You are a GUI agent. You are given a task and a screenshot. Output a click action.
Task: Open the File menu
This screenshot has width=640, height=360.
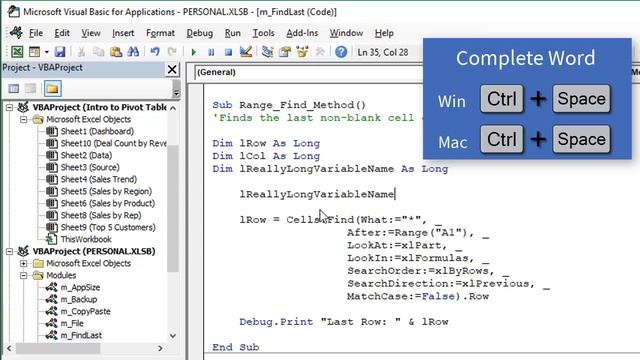[x=36, y=33]
